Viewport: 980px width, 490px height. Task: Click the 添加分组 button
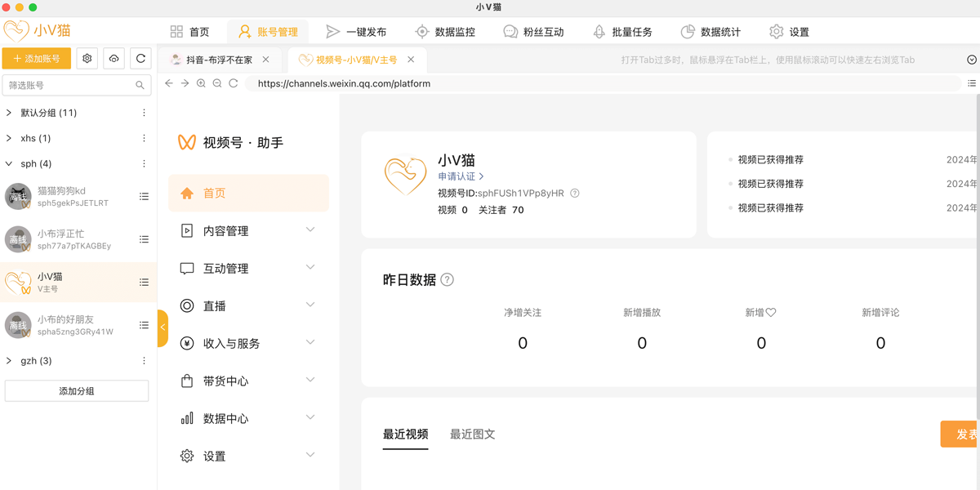(x=77, y=390)
